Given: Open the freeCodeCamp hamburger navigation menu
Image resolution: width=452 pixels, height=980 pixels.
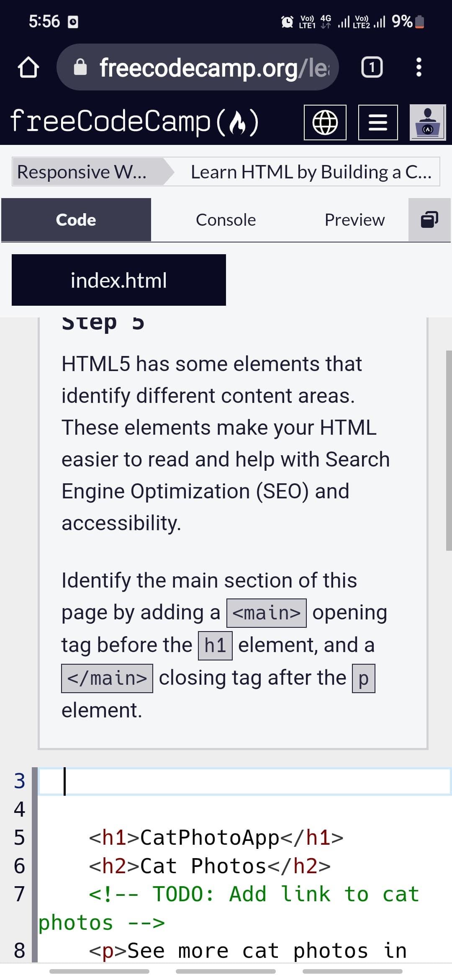Looking at the screenshot, I should pos(377,123).
